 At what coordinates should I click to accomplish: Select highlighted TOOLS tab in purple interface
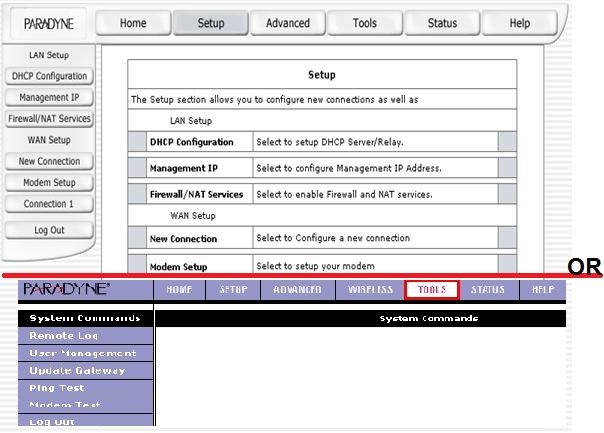432,290
